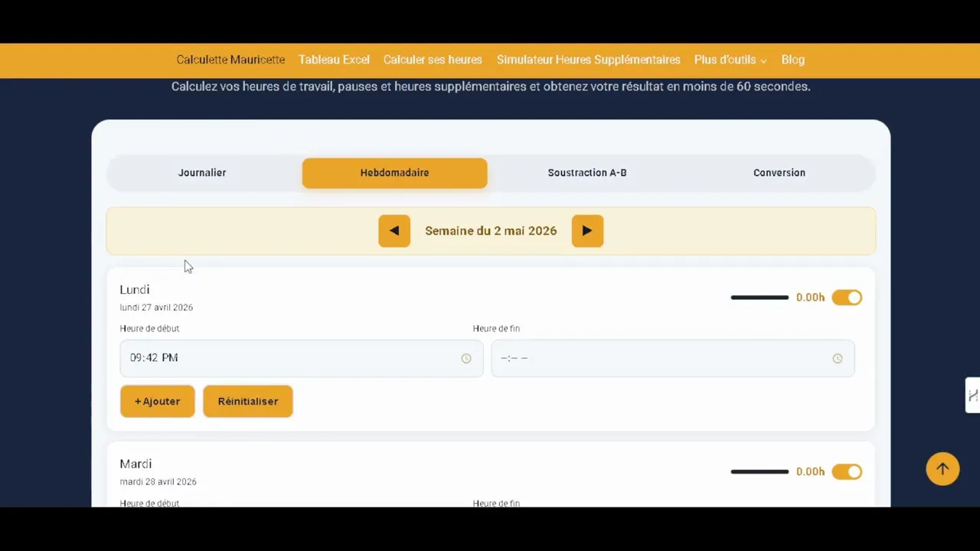Click scroll-to-top arrow button
This screenshot has width=980, height=551.
click(942, 469)
